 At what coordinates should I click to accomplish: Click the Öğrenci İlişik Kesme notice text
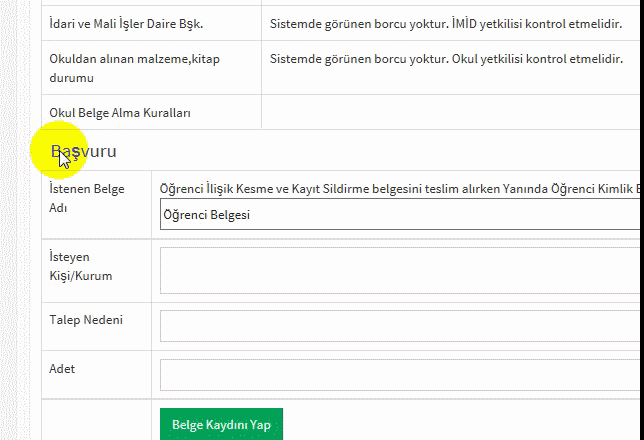400,189
